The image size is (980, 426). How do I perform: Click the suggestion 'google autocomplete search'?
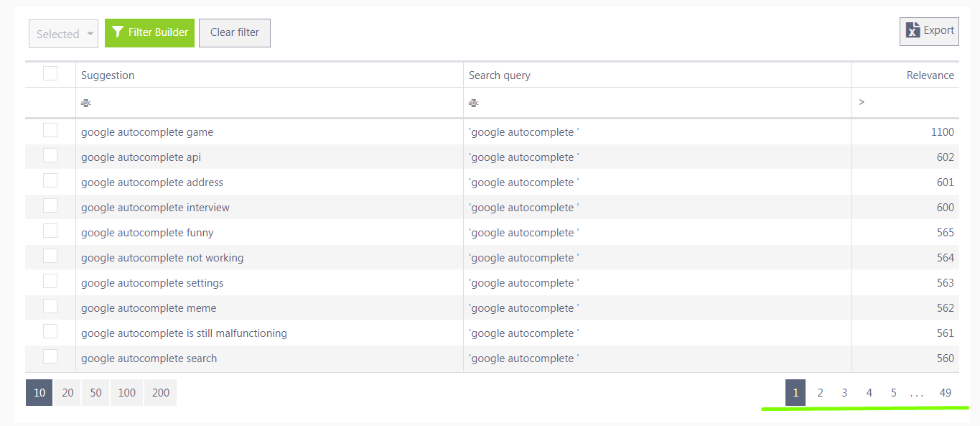(x=149, y=358)
